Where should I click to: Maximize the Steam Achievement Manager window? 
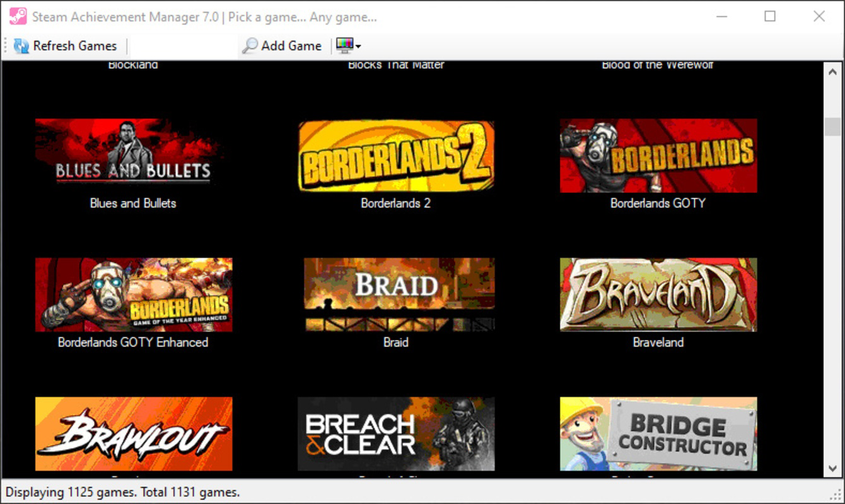(770, 16)
